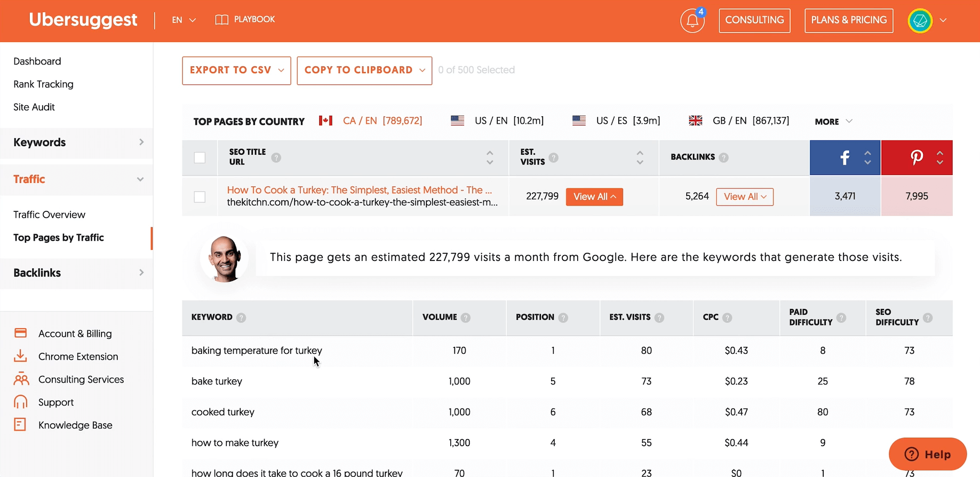The image size is (980, 477).
Task: Open the Export to CSV dropdown
Action: coord(236,70)
